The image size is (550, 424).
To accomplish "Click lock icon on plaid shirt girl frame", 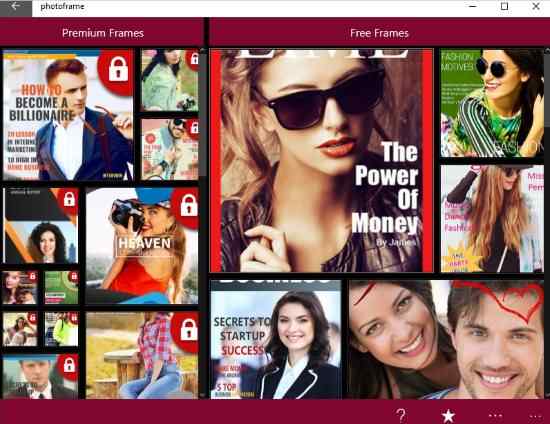I will coord(189,329).
